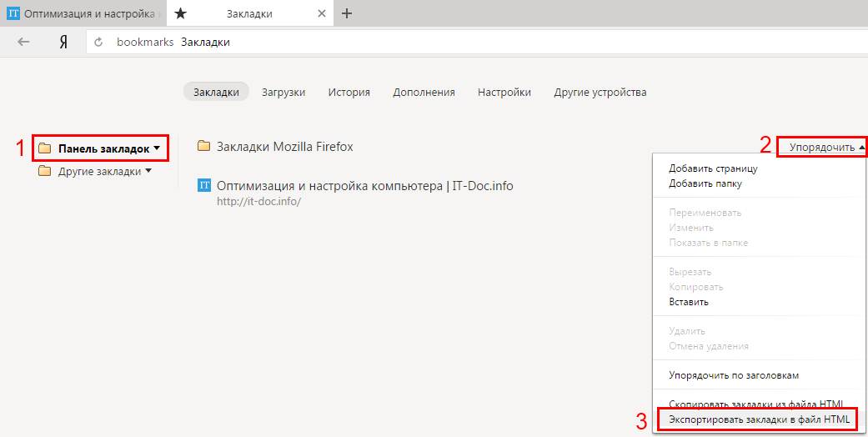Select the Закладки browser tab
Viewport: 868px width, 437px height.
coord(249,14)
